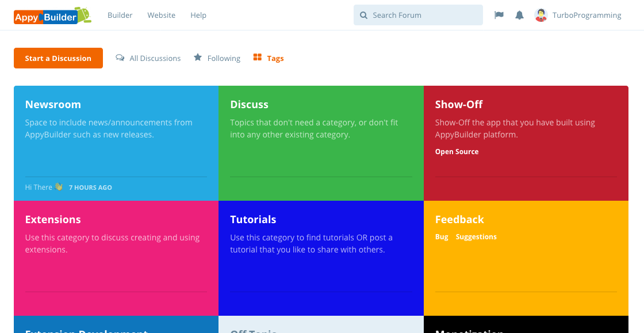Viewport: 644px width, 333px height.
Task: Click the TurboProgramming avatar image
Action: pyautogui.click(x=541, y=15)
